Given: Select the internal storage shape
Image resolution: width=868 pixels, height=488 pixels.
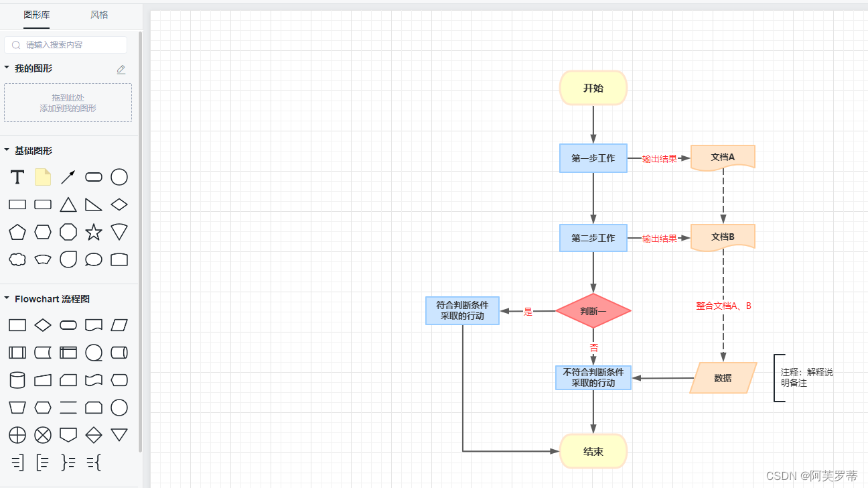Looking at the screenshot, I should (68, 353).
